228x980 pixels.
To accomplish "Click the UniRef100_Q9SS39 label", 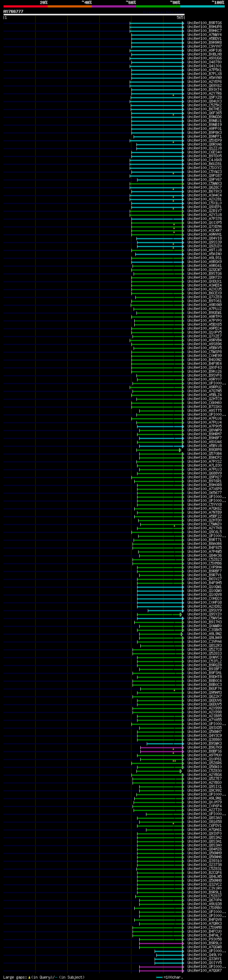I will (204, 242).
